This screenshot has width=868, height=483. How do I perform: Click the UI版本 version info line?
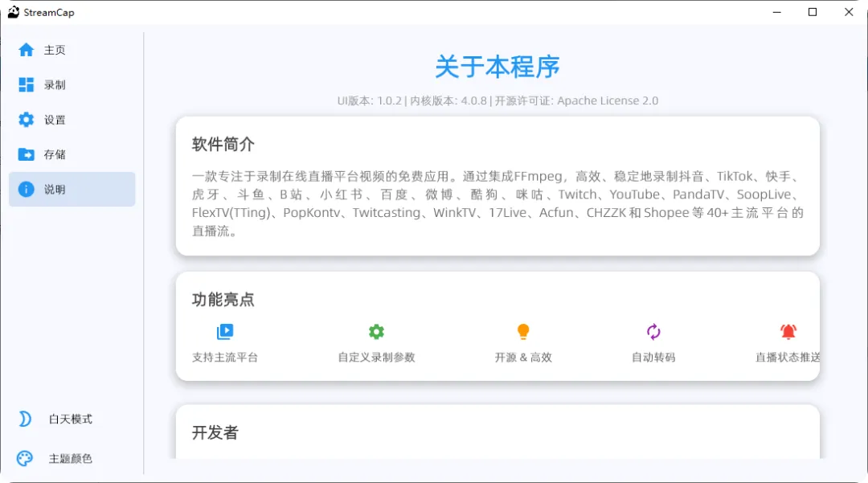point(497,100)
